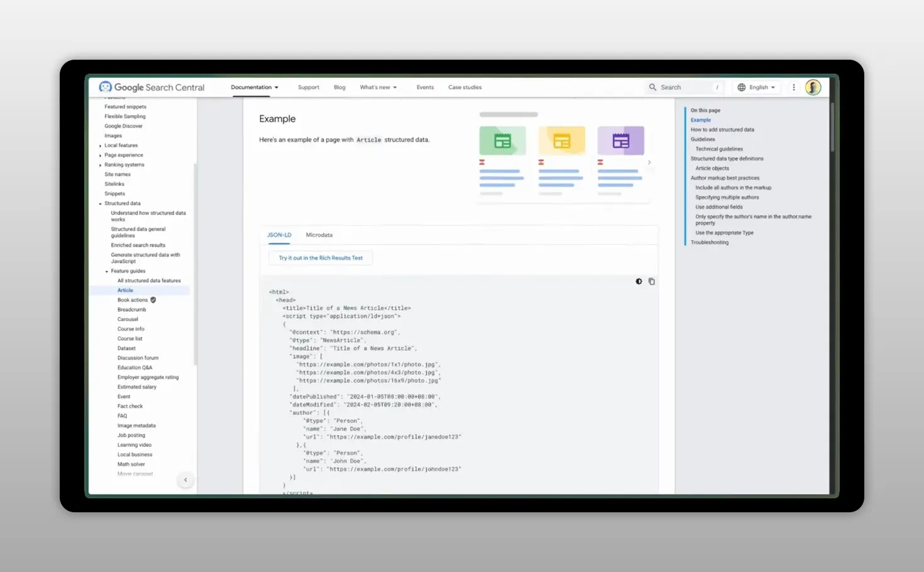Viewport: 924px width, 572px height.
Task: Open Sitelinks in sidebar
Action: tap(114, 184)
